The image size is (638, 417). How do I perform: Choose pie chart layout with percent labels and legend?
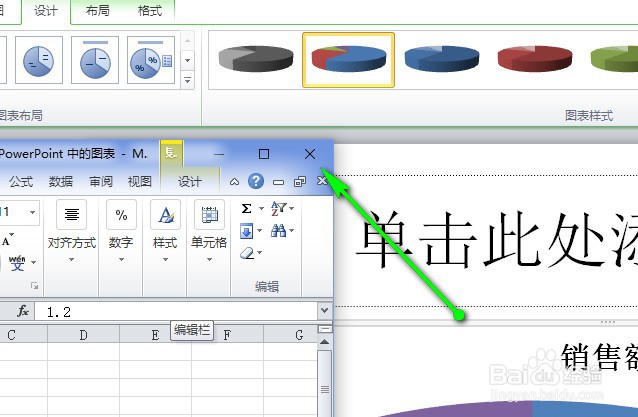click(x=151, y=60)
